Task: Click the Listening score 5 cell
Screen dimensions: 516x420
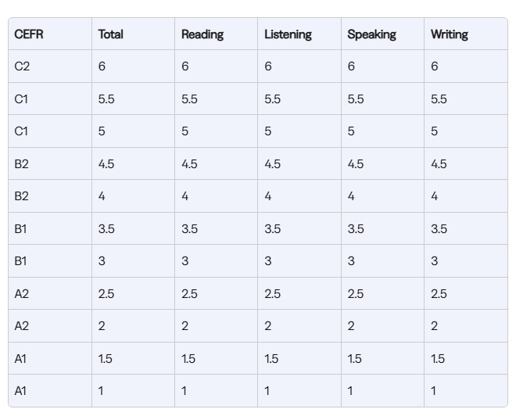Action: pyautogui.click(x=268, y=131)
